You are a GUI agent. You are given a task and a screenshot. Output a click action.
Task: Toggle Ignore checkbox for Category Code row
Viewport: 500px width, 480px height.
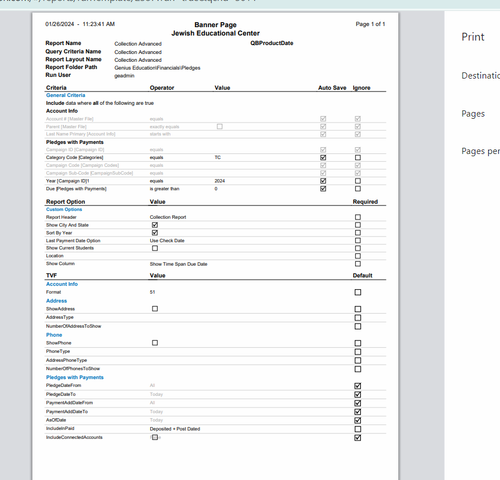358,157
